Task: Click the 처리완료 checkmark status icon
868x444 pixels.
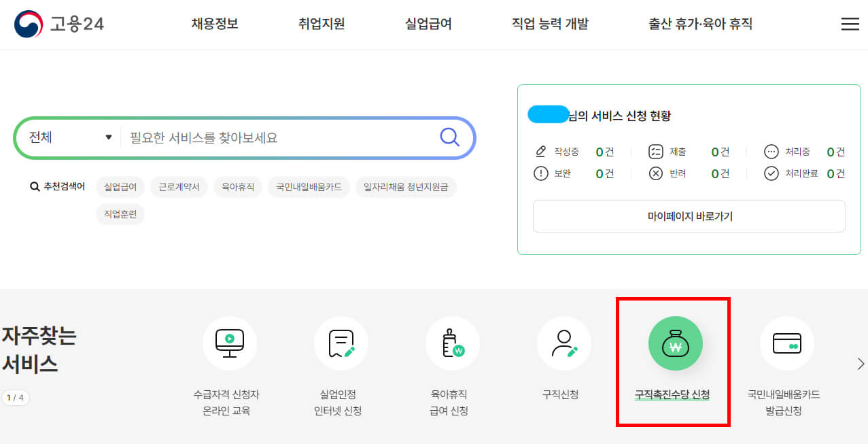Action: pyautogui.click(x=771, y=173)
